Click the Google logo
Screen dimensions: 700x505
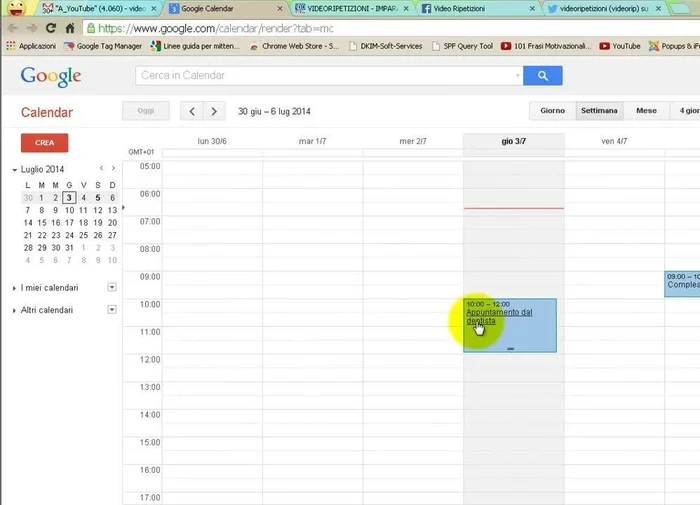(50, 76)
